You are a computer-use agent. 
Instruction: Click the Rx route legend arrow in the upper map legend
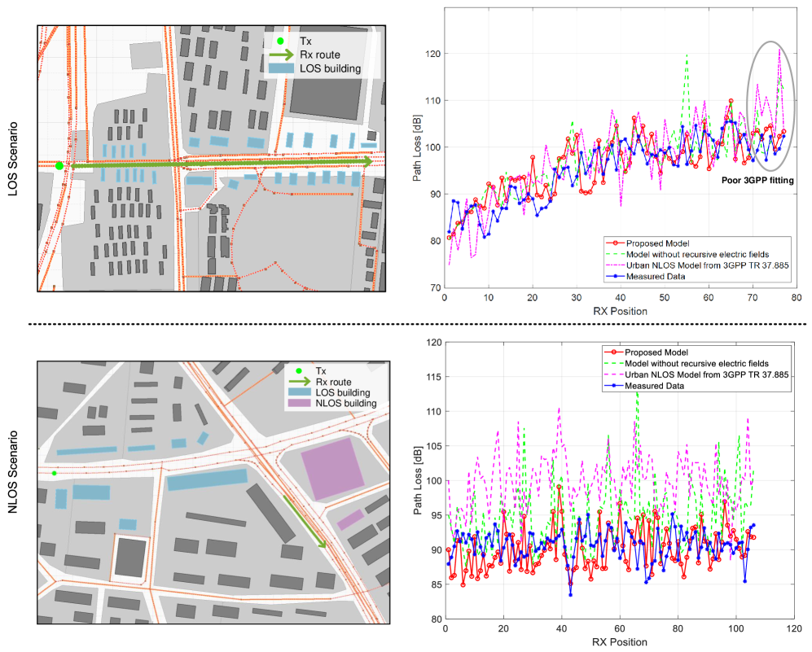click(x=280, y=55)
